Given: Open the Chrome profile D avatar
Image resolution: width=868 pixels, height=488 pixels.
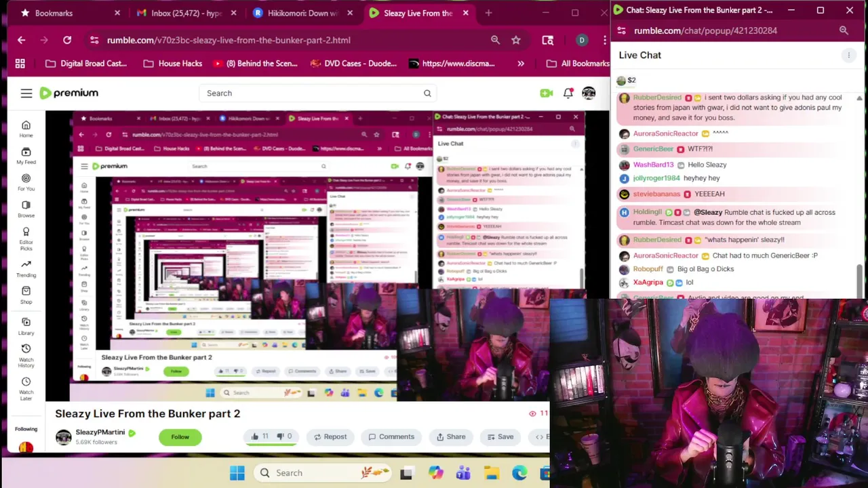Looking at the screenshot, I should [582, 40].
